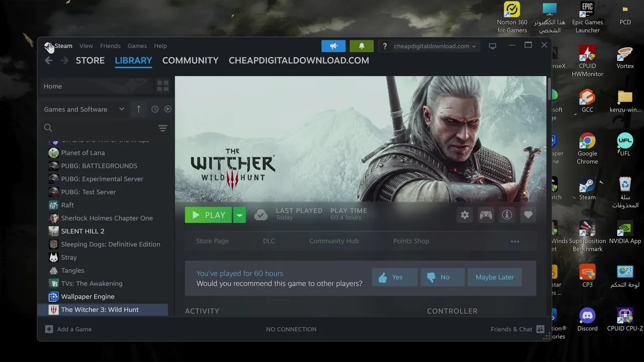Open Friends & Chat grid icon
The width and height of the screenshot is (644, 362).
pyautogui.click(x=540, y=329)
